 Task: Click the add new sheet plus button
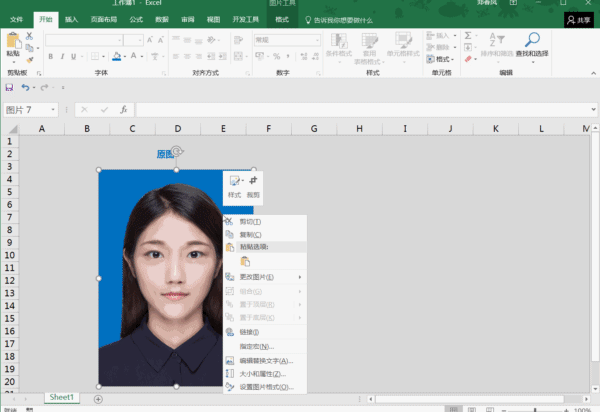click(98, 399)
